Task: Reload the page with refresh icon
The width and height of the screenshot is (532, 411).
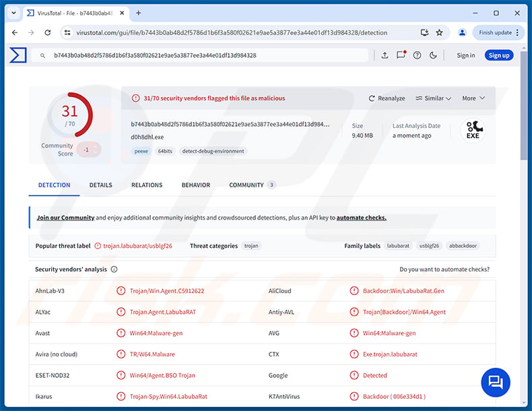Action: pos(48,32)
